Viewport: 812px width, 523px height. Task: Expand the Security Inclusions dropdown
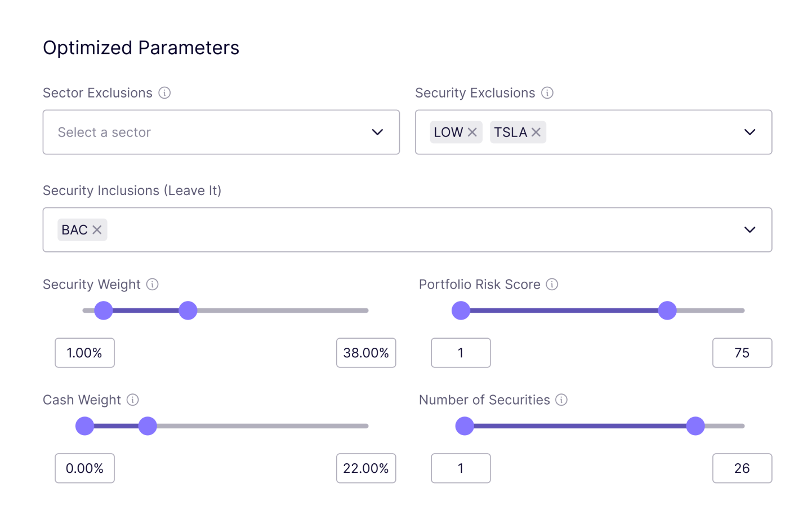tap(749, 229)
